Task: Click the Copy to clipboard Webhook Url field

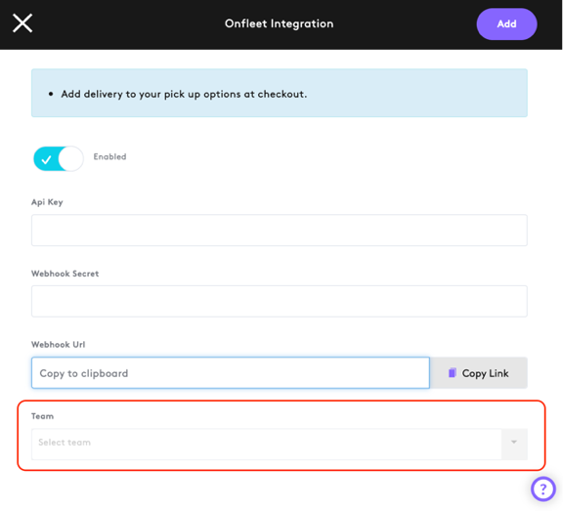Action: 231,373
